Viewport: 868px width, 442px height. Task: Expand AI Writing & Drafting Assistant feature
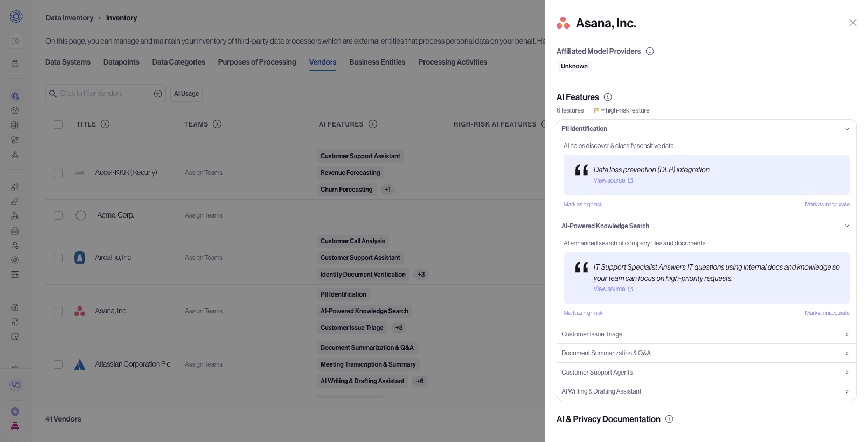pyautogui.click(x=706, y=391)
